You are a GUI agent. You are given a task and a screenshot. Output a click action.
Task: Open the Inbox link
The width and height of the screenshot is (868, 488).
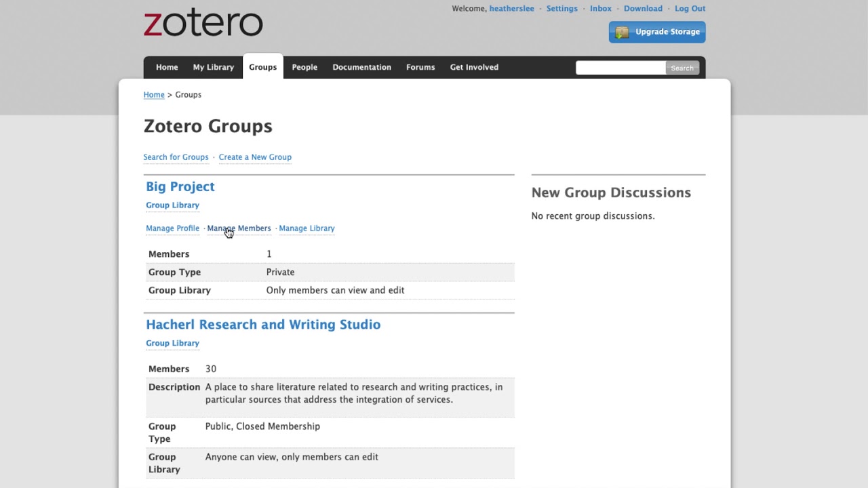point(601,9)
